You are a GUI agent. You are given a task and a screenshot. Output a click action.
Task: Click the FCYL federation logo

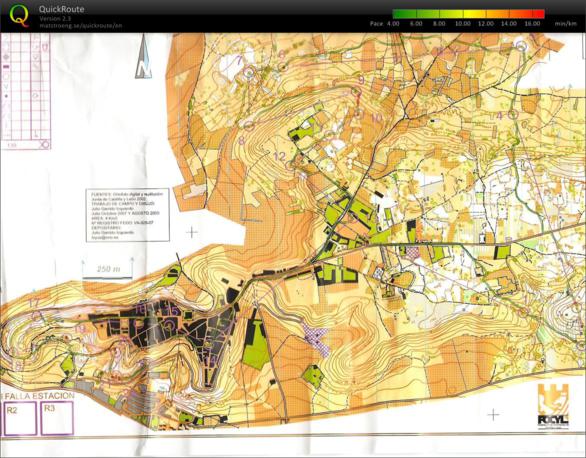(x=553, y=406)
